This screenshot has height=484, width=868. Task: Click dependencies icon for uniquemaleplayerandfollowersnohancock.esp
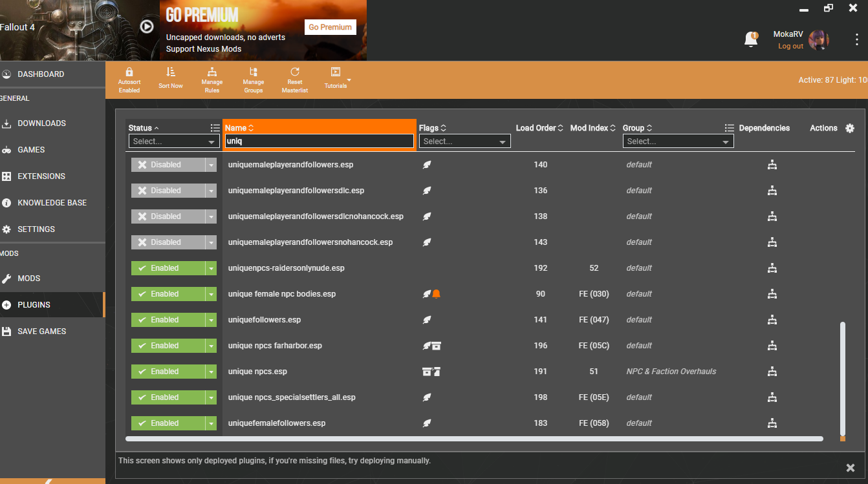click(772, 242)
